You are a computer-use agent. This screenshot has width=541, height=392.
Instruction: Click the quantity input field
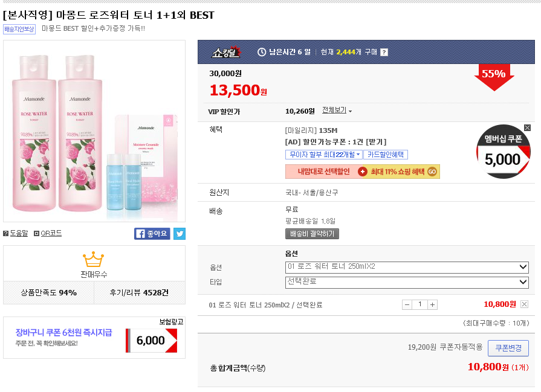[x=420, y=304]
